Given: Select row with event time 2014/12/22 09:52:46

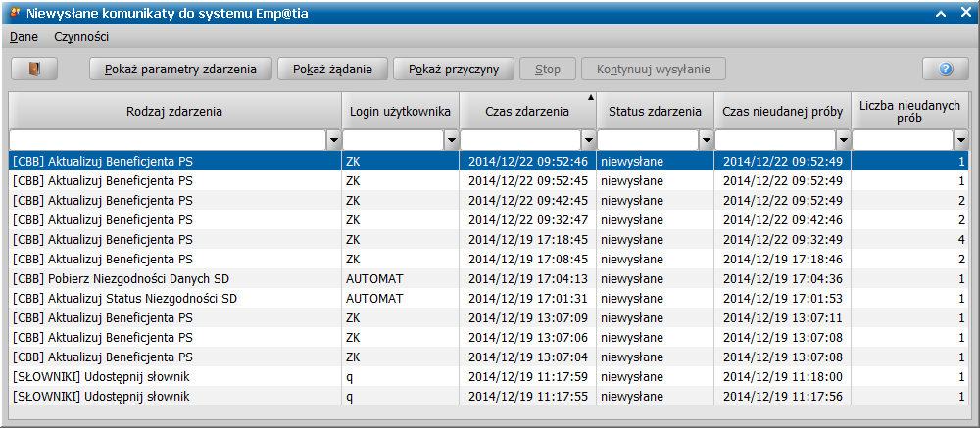Looking at the screenshot, I should 489,162.
